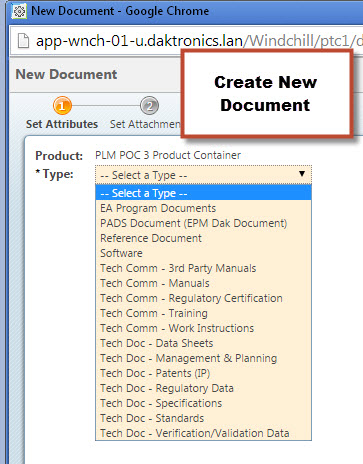Pick Tech Comm - Training type
This screenshot has height=464, width=363.
pyautogui.click(x=203, y=313)
